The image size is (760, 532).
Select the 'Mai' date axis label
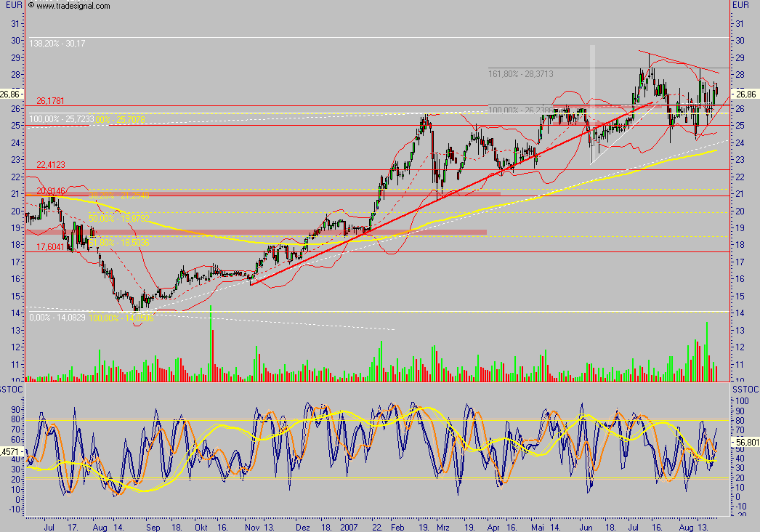click(538, 528)
